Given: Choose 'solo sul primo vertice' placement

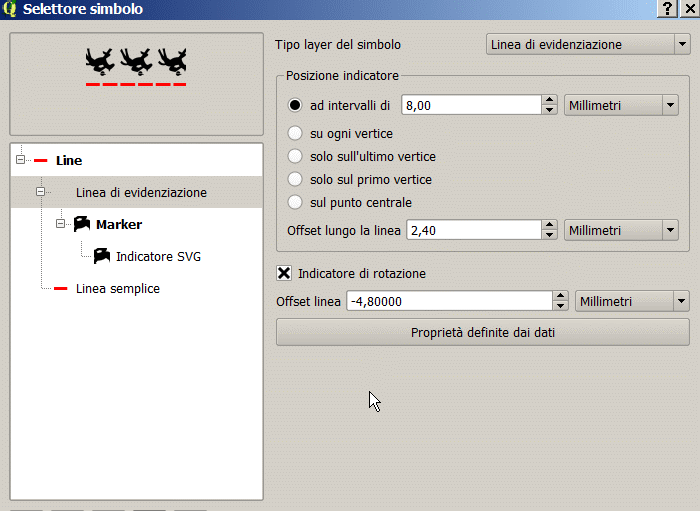Looking at the screenshot, I should (295, 179).
